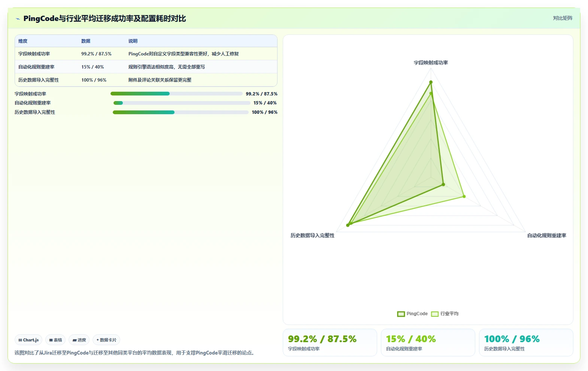
Task: Click the 数据卡片 tag chip
Action: 106,340
